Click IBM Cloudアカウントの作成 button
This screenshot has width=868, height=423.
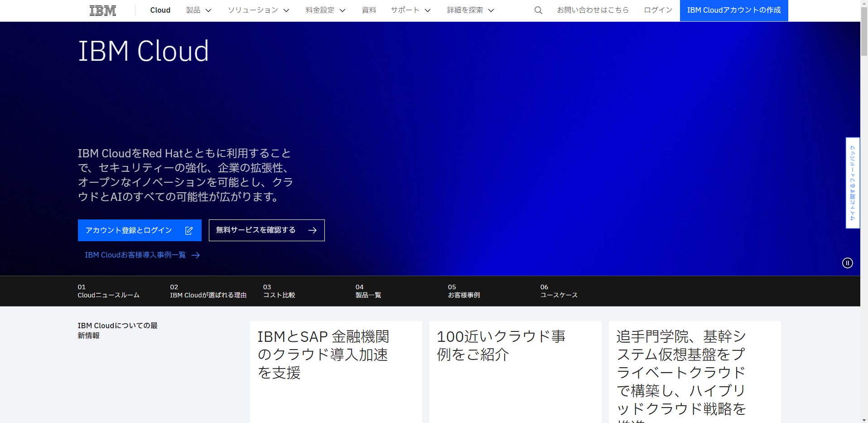tap(734, 10)
